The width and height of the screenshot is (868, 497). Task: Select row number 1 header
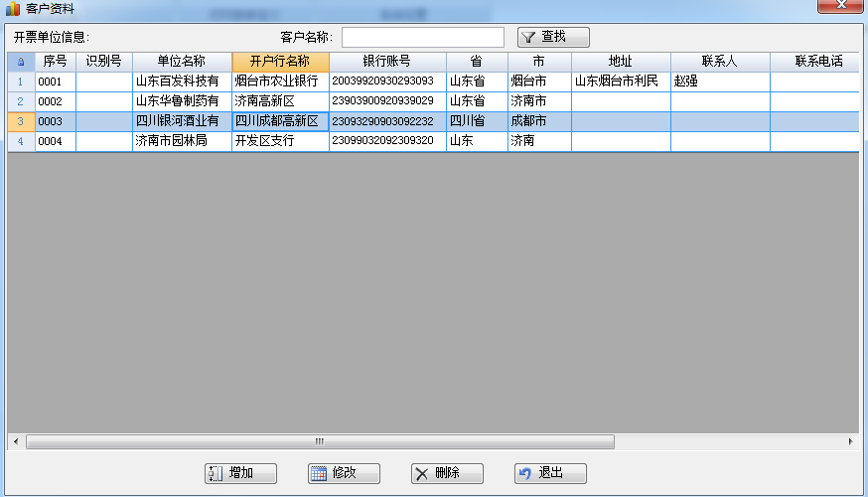pyautogui.click(x=21, y=82)
